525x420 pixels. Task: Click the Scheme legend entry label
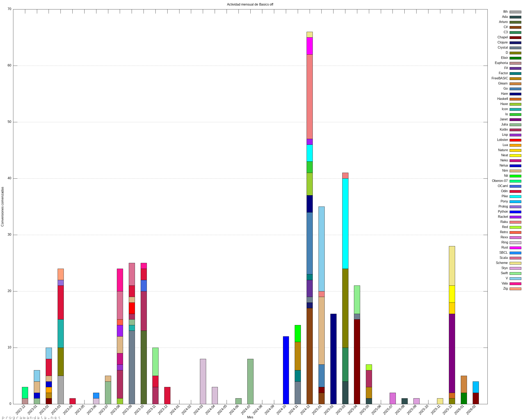[501, 263]
